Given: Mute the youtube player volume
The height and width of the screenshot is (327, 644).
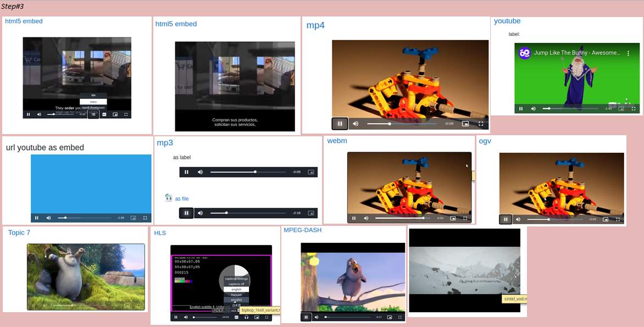Looking at the screenshot, I should point(533,109).
